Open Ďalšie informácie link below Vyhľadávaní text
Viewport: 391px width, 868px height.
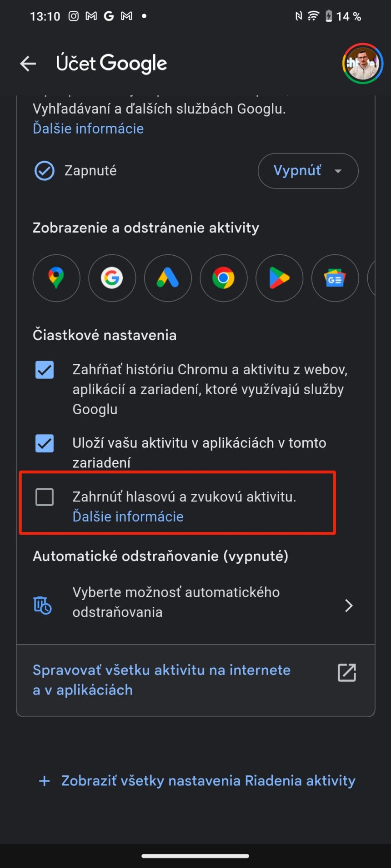[87, 129]
